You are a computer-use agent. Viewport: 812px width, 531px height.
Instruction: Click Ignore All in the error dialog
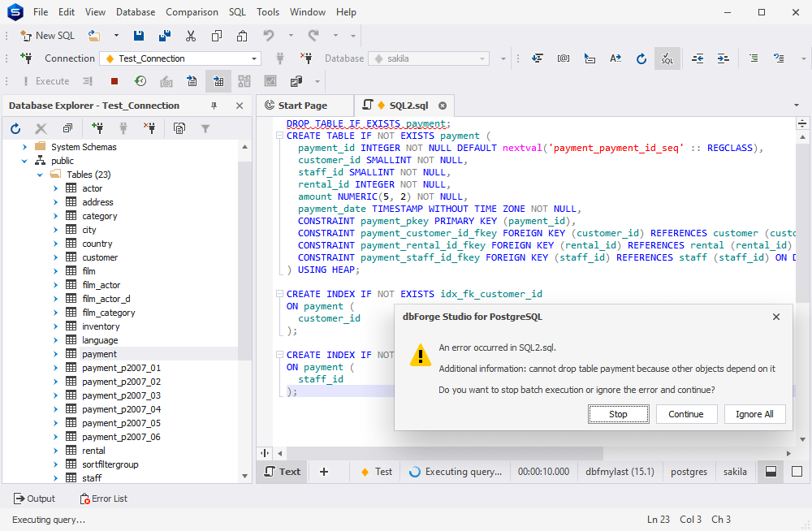pyautogui.click(x=754, y=413)
